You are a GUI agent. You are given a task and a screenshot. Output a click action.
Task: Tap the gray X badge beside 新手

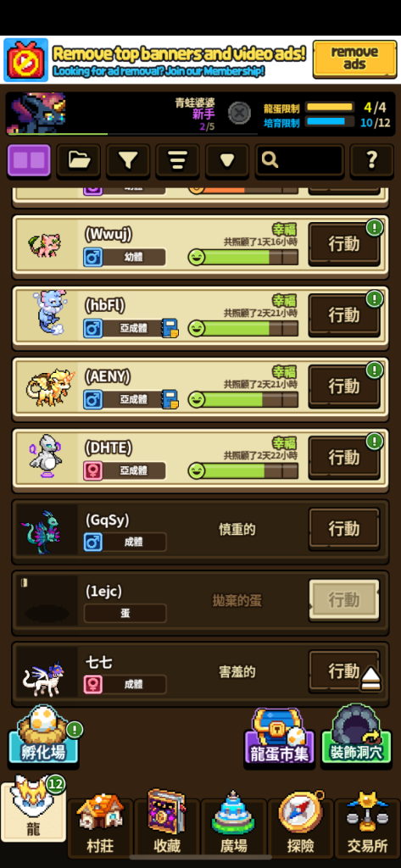(239, 113)
